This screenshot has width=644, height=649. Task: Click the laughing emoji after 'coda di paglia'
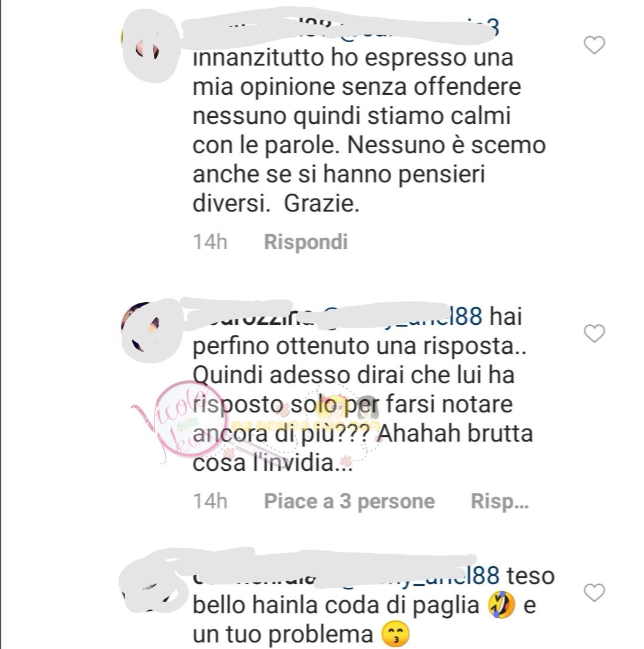point(501,605)
